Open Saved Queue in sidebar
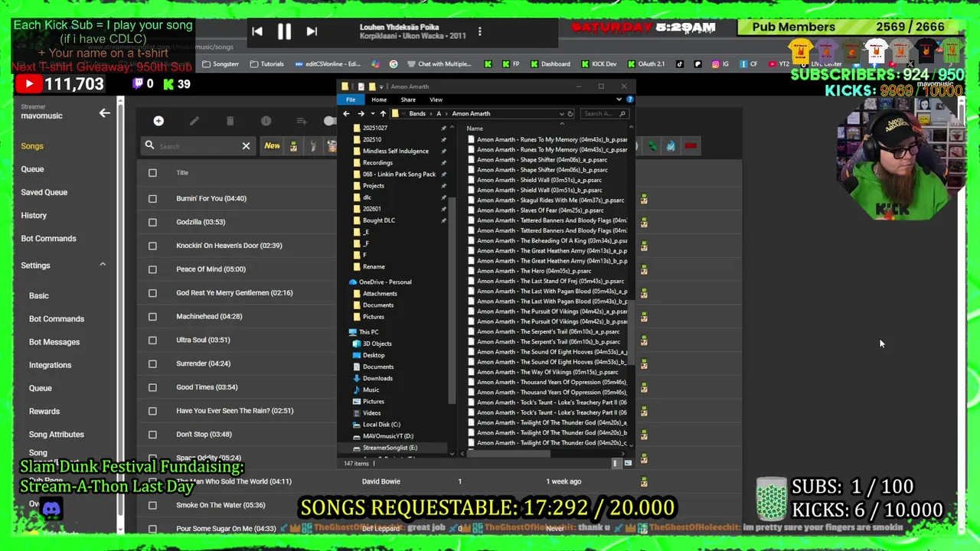 [44, 192]
